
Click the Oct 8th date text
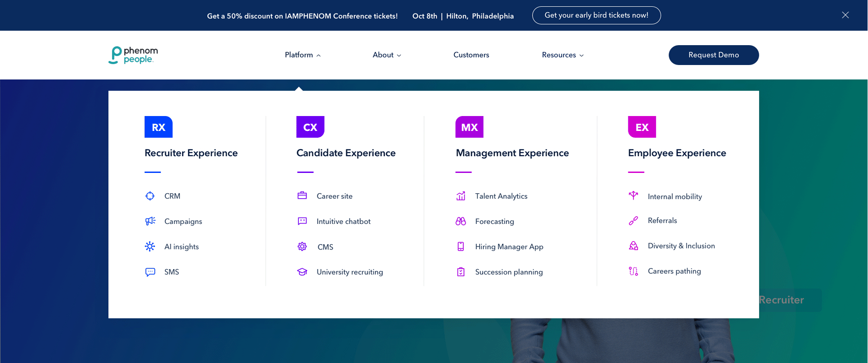pyautogui.click(x=425, y=16)
